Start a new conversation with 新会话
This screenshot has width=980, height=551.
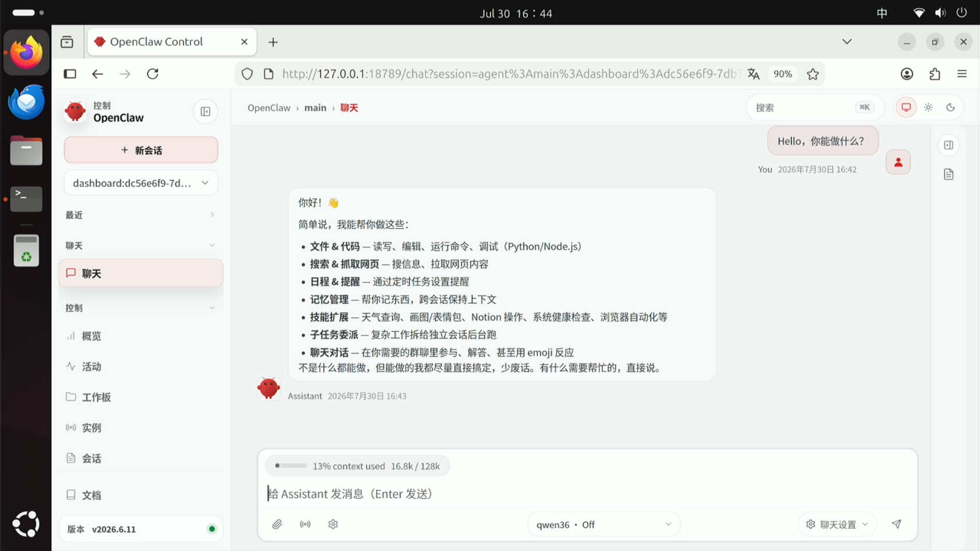coord(141,150)
